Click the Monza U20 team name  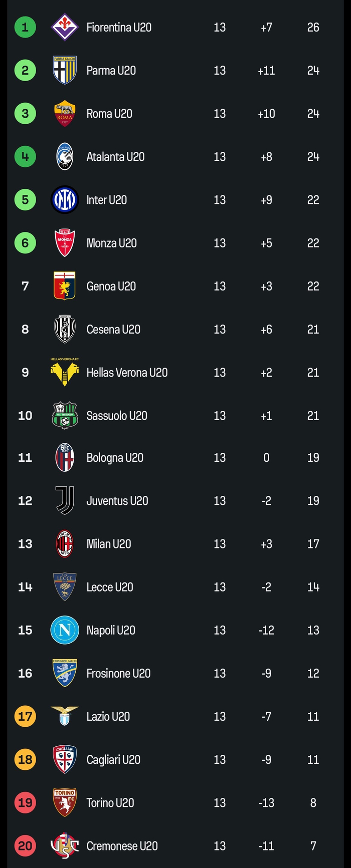point(111,243)
